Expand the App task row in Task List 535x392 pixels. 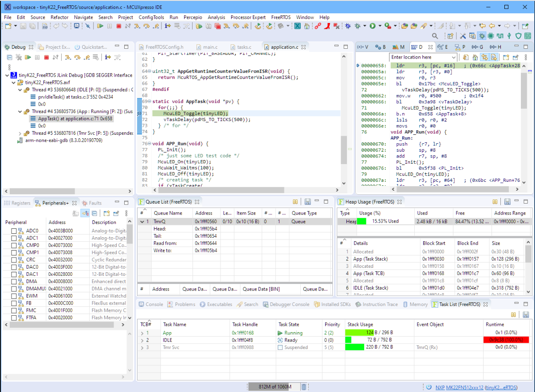coord(142,333)
